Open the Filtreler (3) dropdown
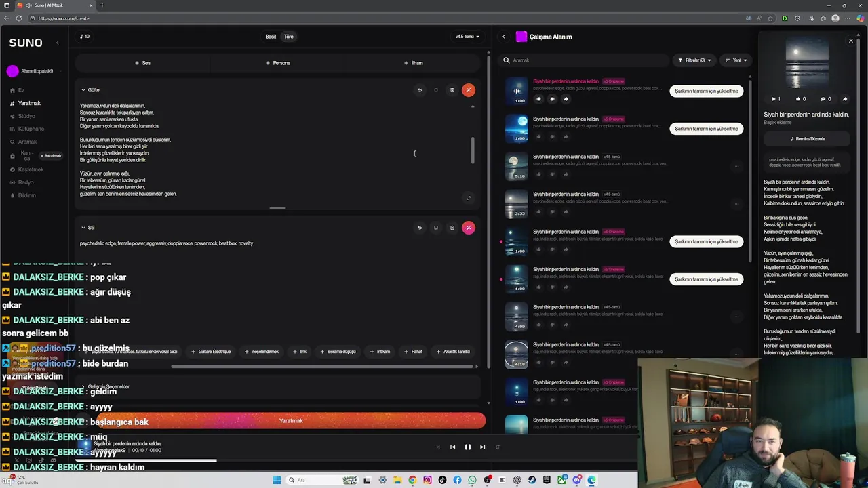Screen dimensions: 868x488 click(694, 60)
